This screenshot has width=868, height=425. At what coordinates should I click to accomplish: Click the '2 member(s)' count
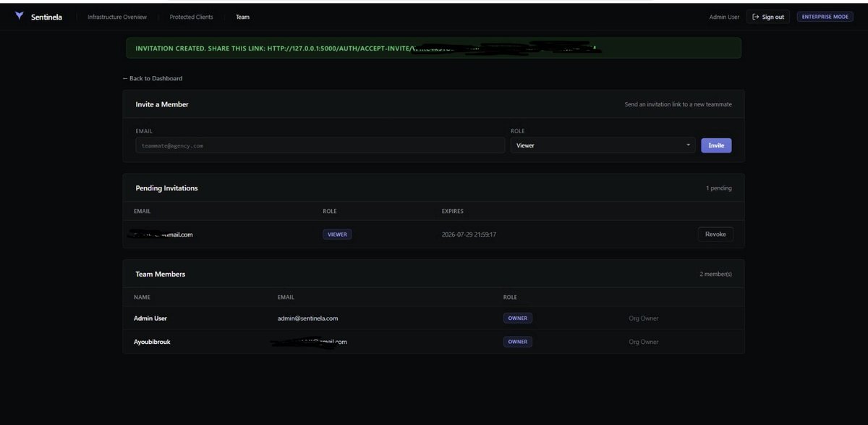coord(715,274)
